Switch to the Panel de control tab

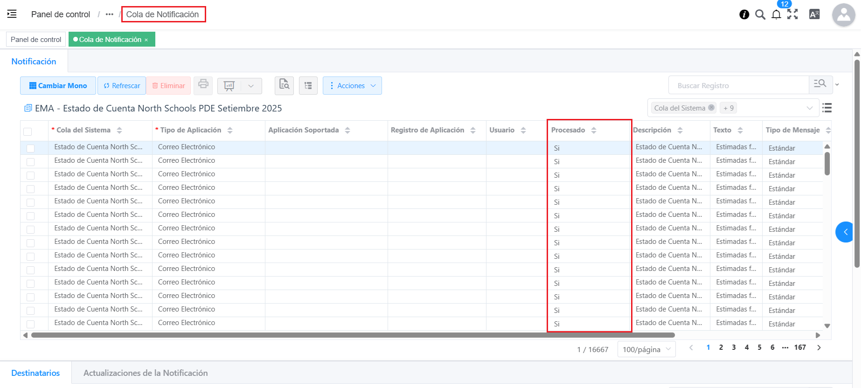[36, 40]
